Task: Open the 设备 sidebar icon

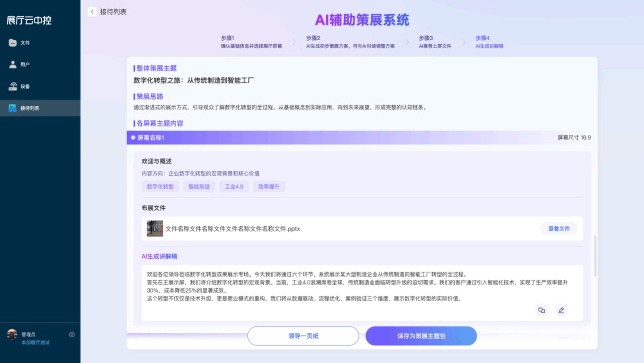Action: [13, 86]
